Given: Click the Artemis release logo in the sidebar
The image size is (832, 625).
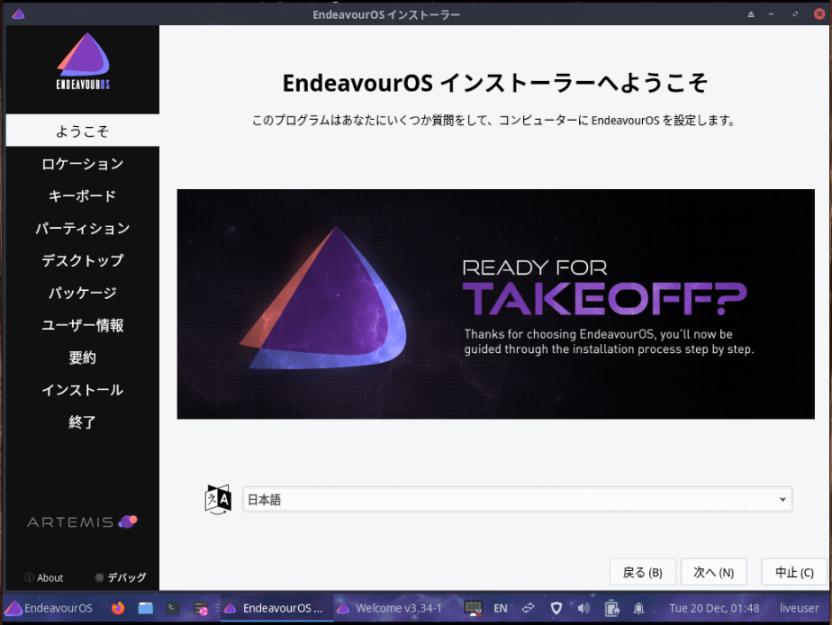Looking at the screenshot, I should (x=82, y=522).
